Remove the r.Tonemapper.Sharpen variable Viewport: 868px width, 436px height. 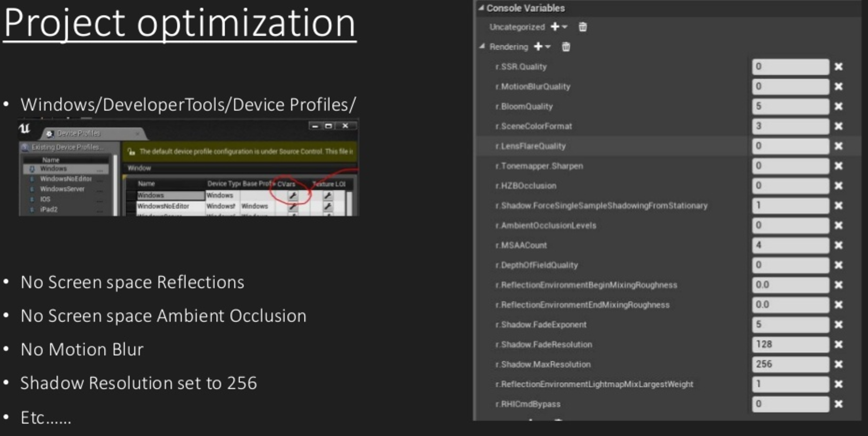[839, 166]
